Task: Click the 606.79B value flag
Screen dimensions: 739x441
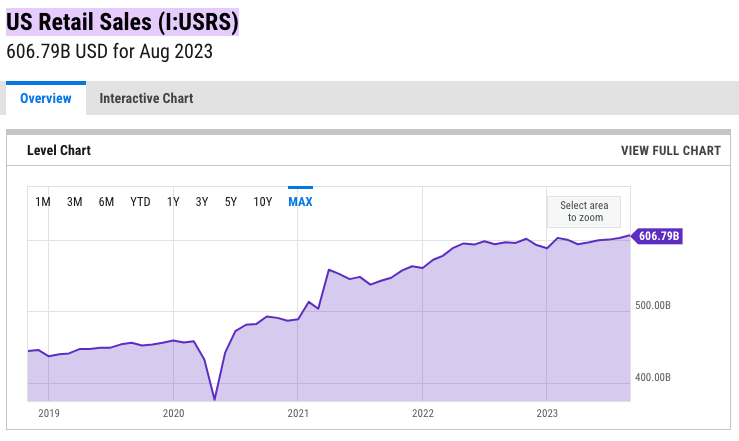Action: click(659, 236)
